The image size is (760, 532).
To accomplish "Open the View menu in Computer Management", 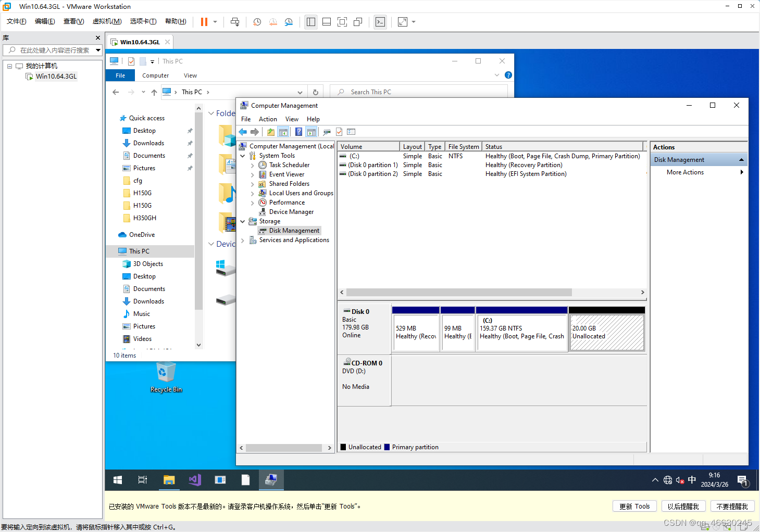I will [292, 119].
